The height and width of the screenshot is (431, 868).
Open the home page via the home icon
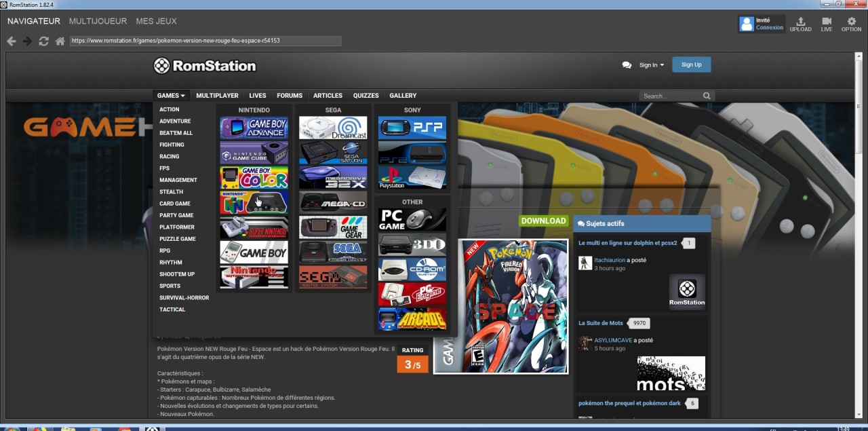(x=60, y=41)
